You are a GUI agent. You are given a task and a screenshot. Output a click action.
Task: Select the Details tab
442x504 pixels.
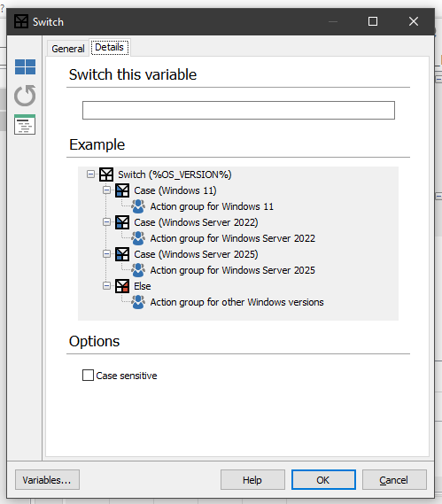(109, 47)
